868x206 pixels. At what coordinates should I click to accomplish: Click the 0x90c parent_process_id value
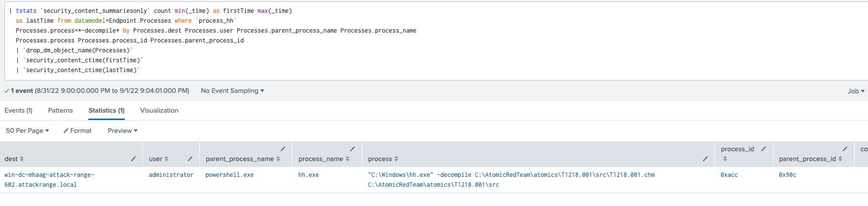788,175
